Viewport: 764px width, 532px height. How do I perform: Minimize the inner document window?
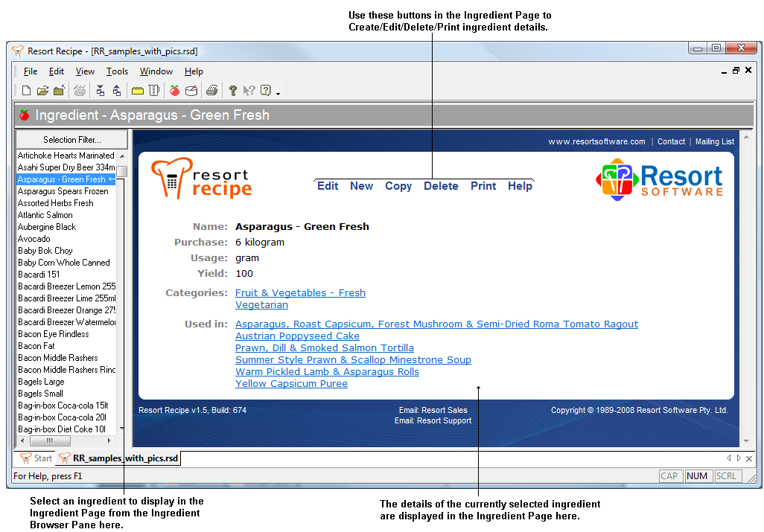coord(724,71)
